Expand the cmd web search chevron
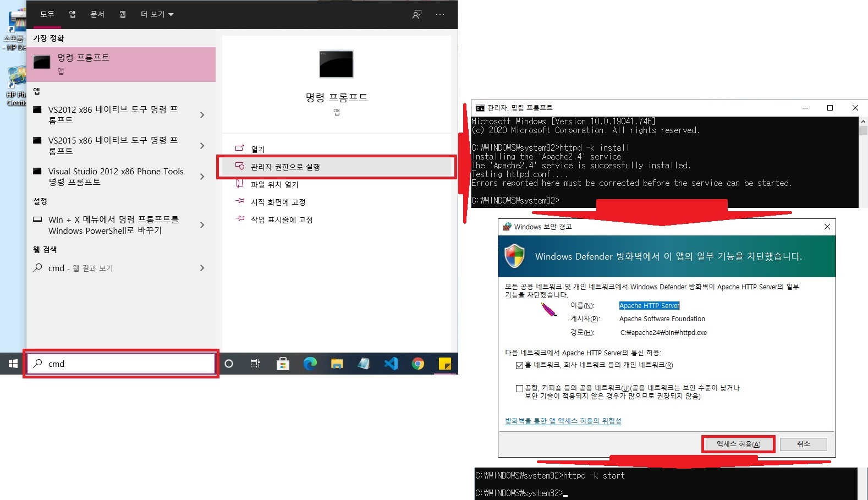The image size is (868, 500). click(202, 268)
